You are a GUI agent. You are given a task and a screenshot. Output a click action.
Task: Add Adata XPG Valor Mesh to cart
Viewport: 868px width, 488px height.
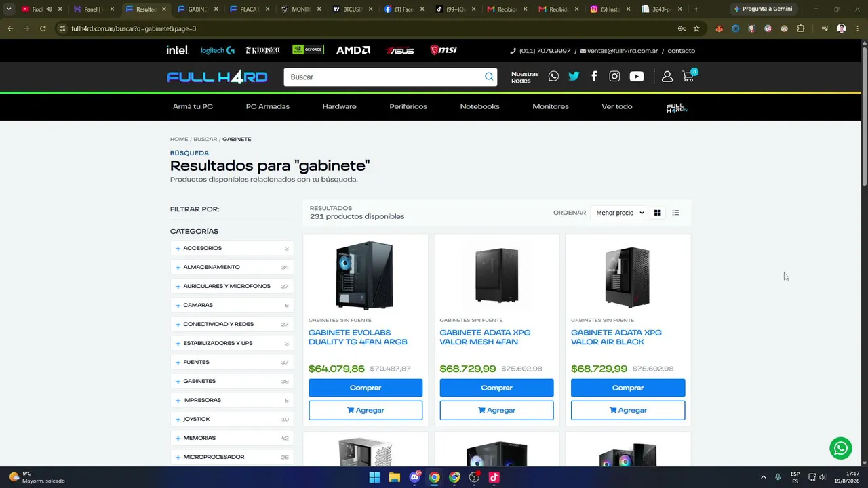click(x=496, y=410)
